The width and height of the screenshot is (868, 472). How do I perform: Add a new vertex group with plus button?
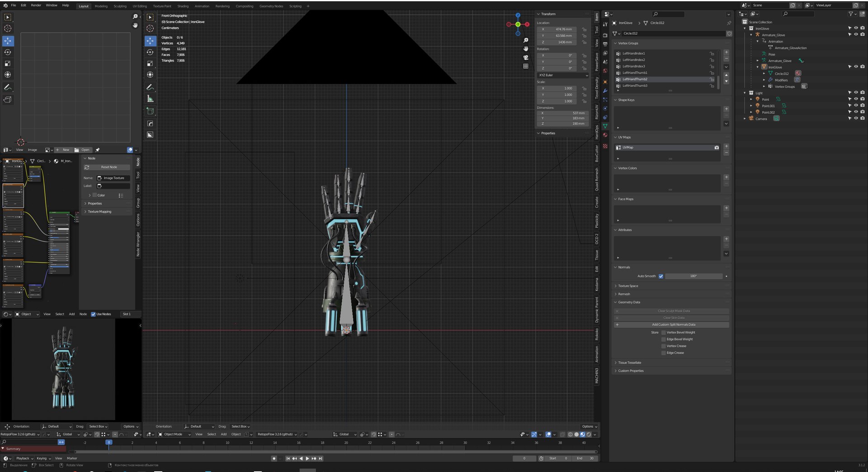coord(726,52)
